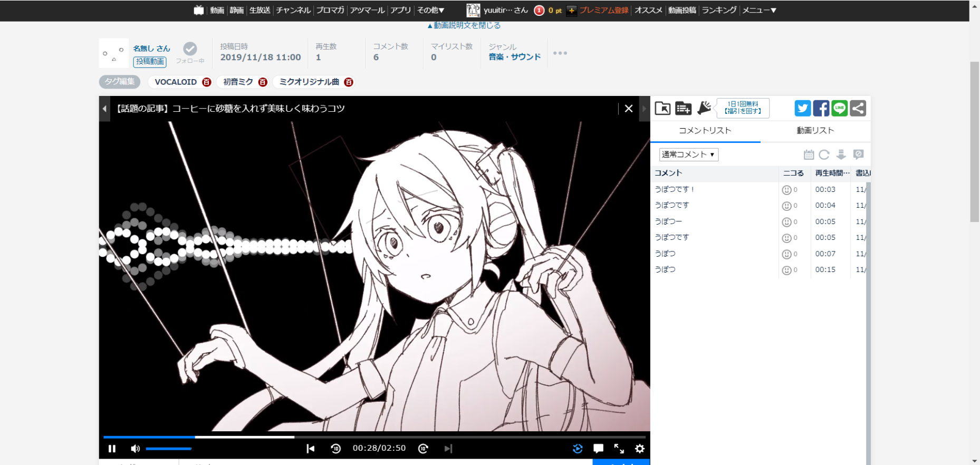Switch to the 動画リスト tab
Viewport: 980px width, 465px height.
pos(815,131)
